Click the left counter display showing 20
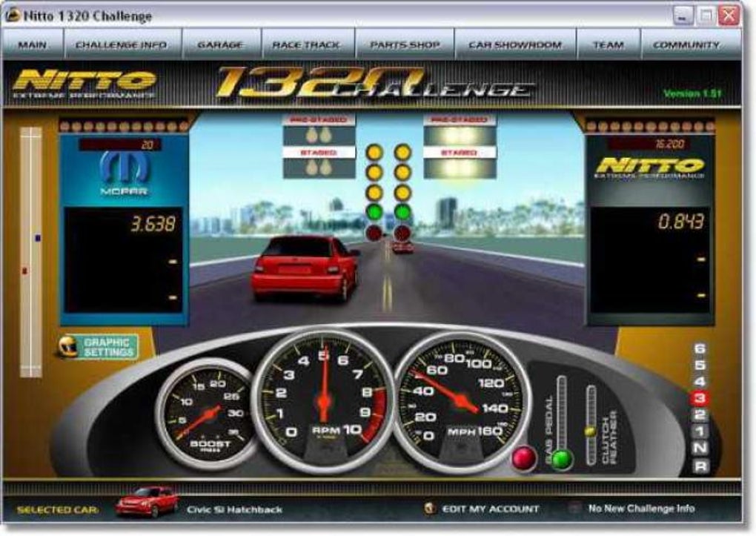 click(120, 145)
